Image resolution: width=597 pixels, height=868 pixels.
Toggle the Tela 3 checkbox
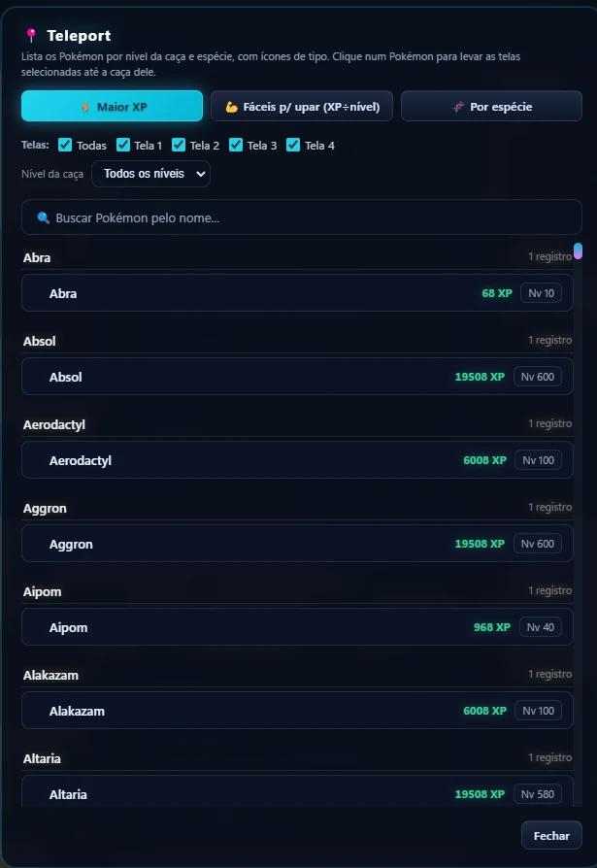click(x=236, y=145)
